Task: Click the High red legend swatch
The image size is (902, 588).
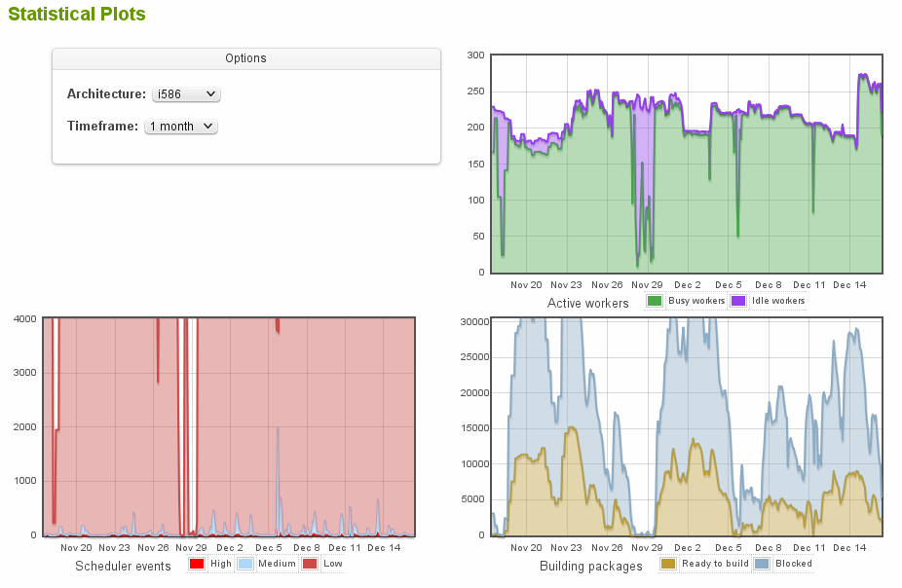Action: click(x=196, y=564)
